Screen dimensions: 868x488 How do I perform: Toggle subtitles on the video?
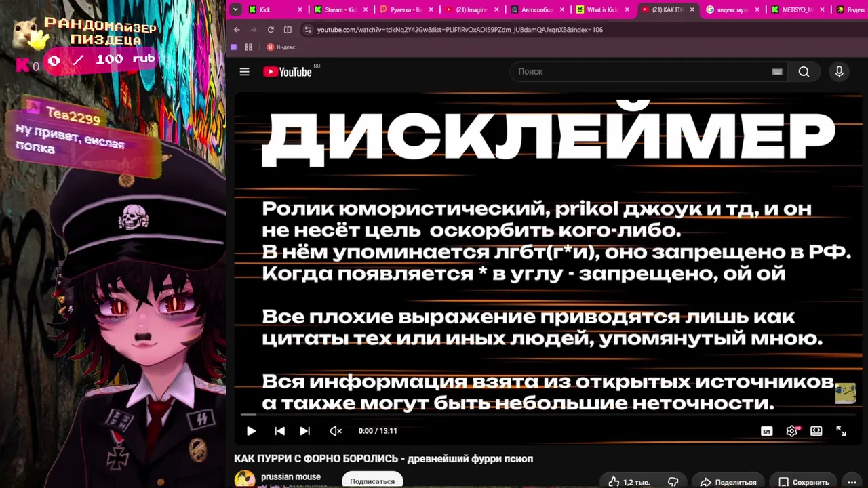click(767, 431)
